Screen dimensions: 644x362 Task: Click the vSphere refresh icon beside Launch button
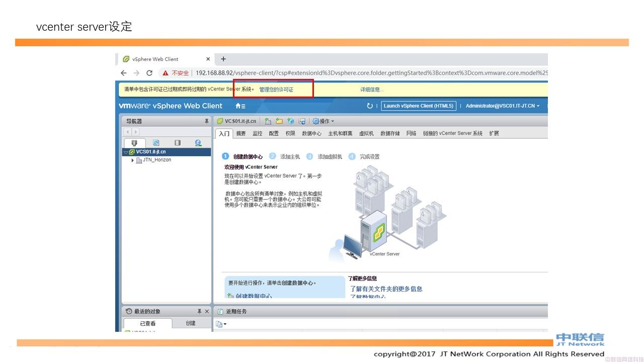click(x=370, y=106)
